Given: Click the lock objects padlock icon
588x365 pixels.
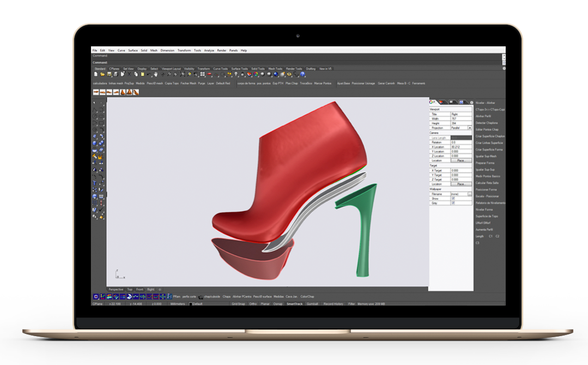Looking at the screenshot, I should [x=243, y=74].
